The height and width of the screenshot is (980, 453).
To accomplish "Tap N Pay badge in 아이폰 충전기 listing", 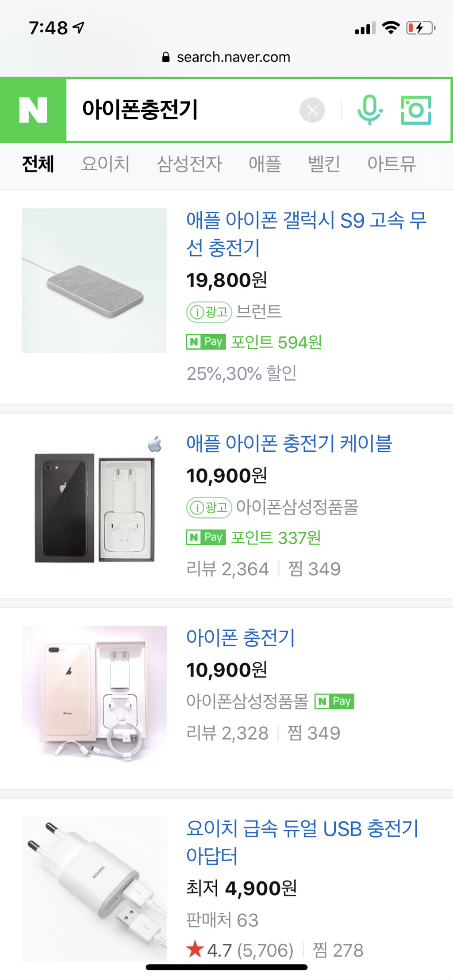I will click(334, 701).
